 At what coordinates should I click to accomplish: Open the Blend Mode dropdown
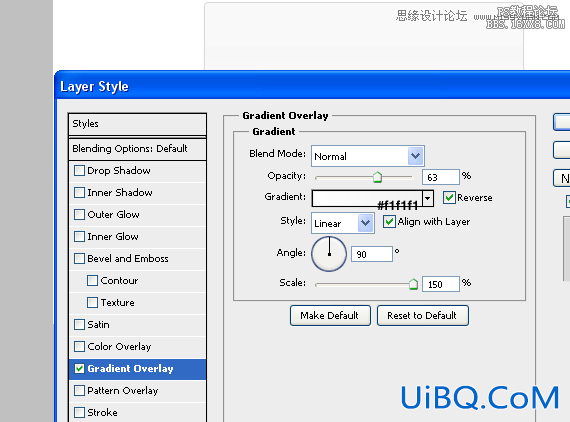(368, 156)
